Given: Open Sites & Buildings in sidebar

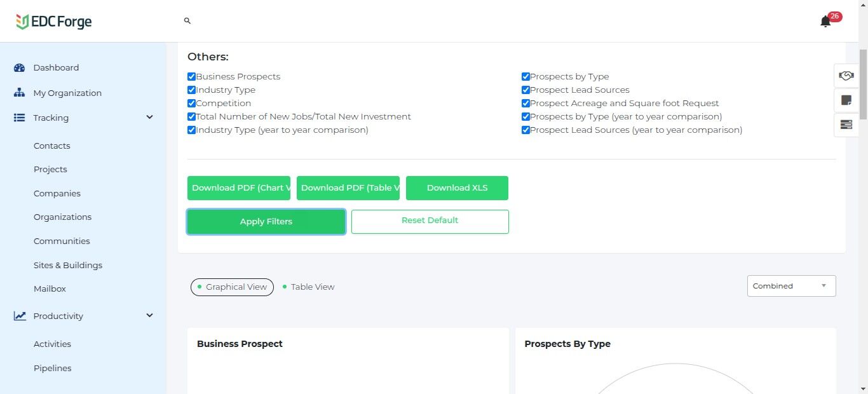Looking at the screenshot, I should (68, 265).
